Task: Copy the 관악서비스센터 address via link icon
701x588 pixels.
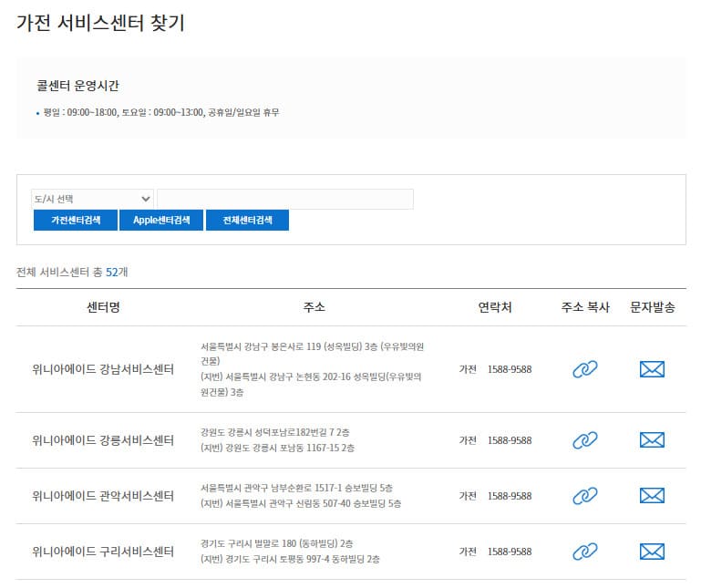Action: click(584, 496)
